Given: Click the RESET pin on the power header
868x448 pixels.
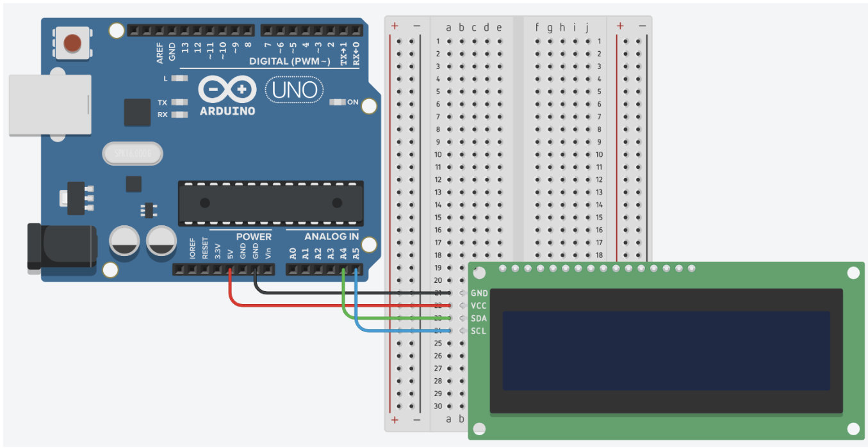Looking at the screenshot, I should click(x=205, y=270).
